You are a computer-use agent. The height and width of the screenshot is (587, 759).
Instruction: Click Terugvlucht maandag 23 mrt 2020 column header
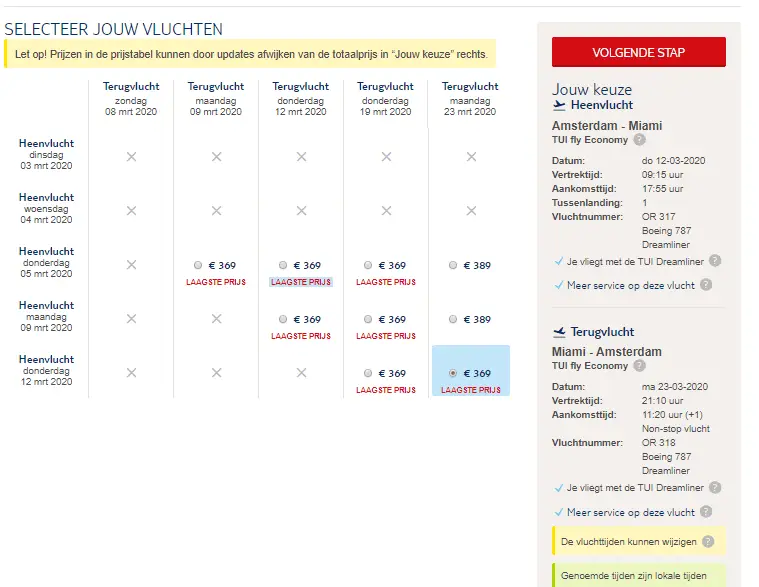pyautogui.click(x=470, y=99)
